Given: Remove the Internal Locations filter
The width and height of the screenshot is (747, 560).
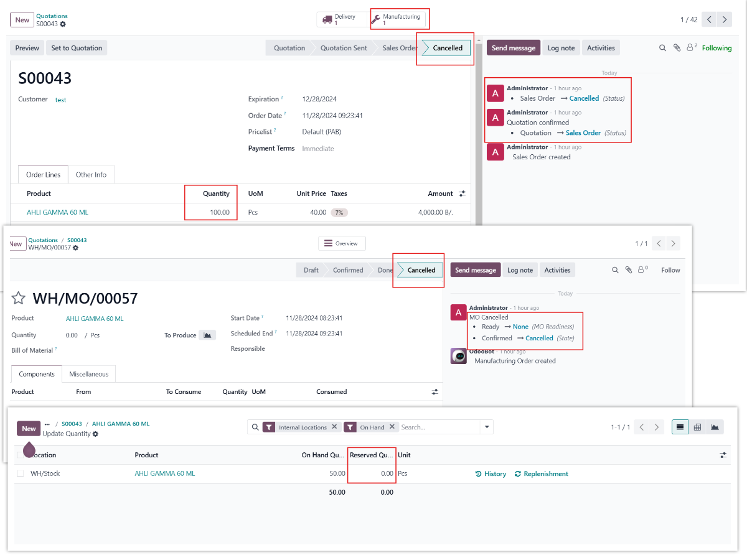Looking at the screenshot, I should tap(334, 427).
